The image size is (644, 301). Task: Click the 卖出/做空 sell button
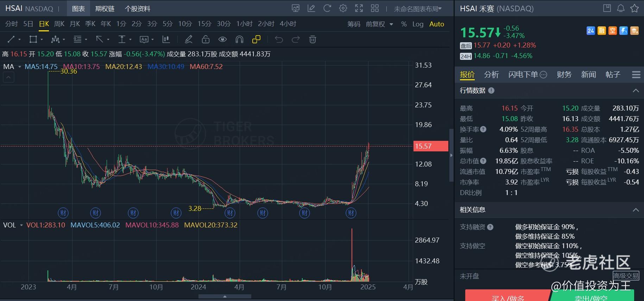coord(592,296)
